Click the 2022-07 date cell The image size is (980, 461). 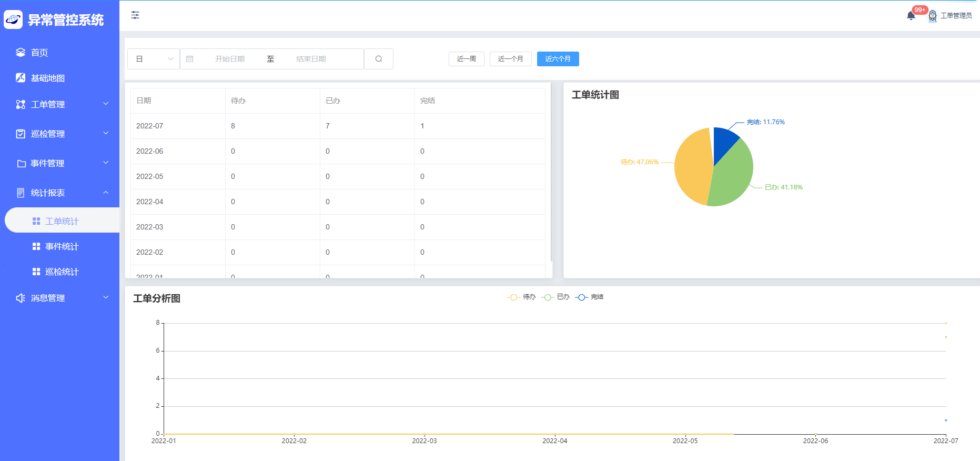click(x=178, y=126)
